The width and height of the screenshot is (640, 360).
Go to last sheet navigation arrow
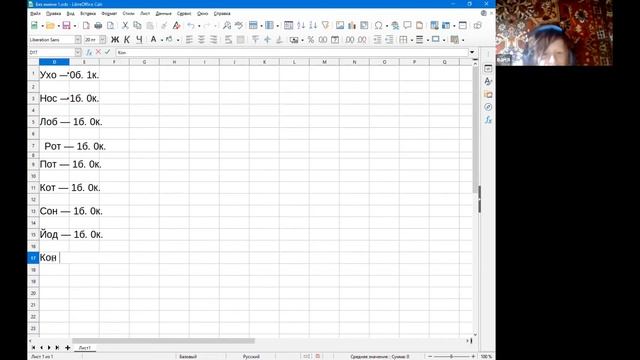(x=57, y=348)
